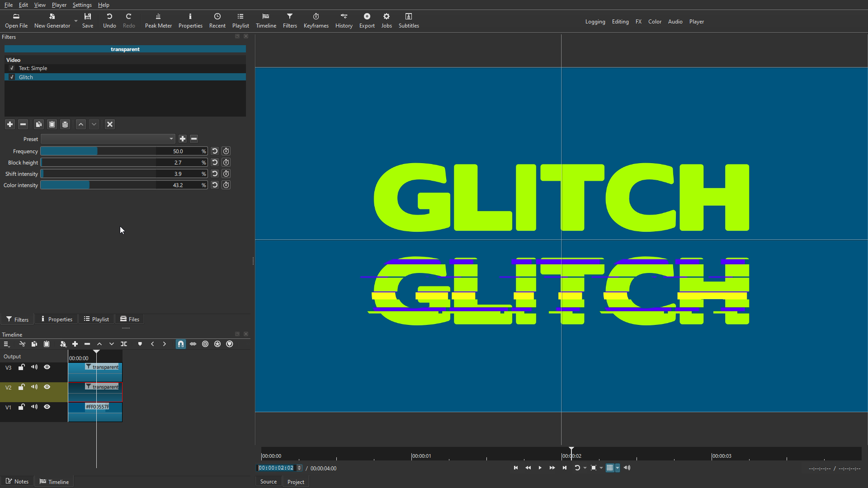Screen dimensions: 868x488
Task: Click the Ripple all tracks icon
Action: 217,344
